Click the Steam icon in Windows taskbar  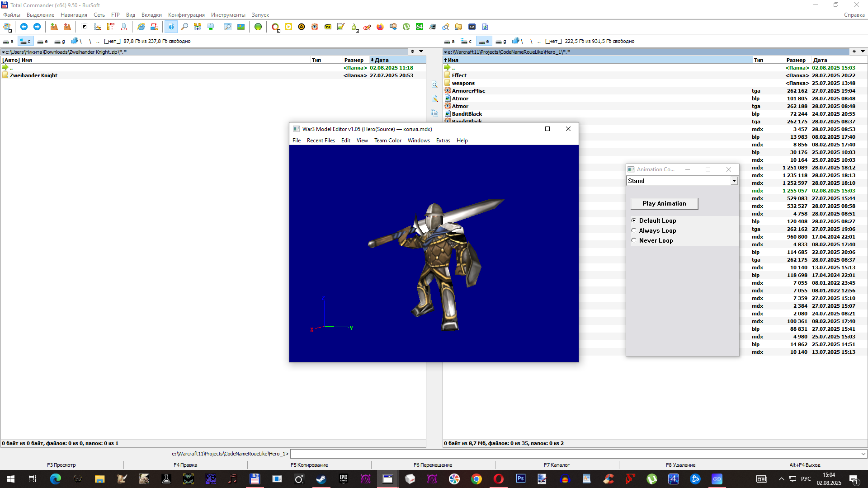321,479
